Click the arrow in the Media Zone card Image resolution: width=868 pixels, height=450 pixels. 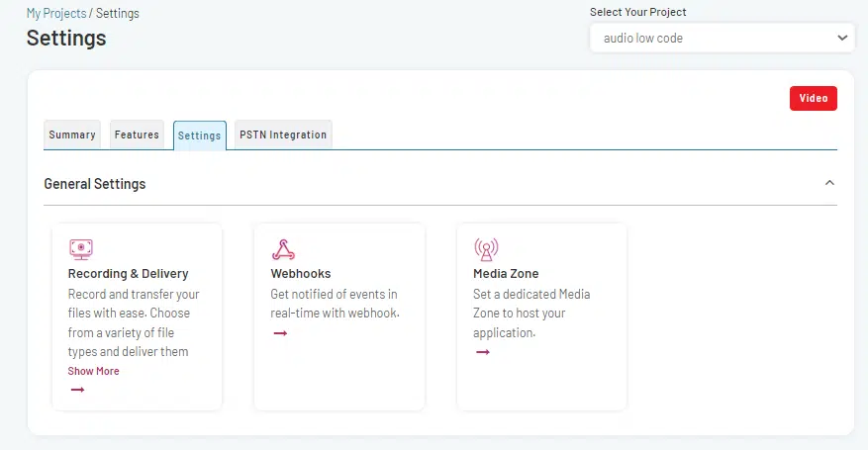point(483,352)
